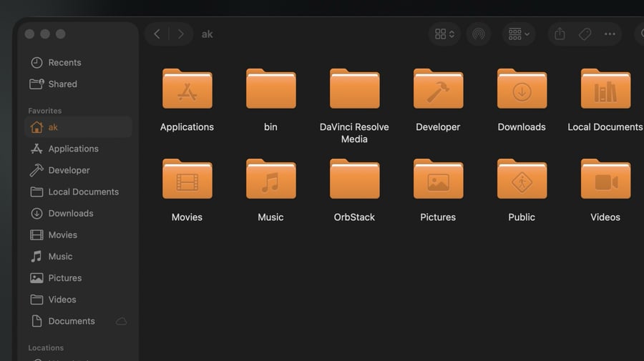
Task: Open the Pictures folder in the grid
Action: click(438, 179)
